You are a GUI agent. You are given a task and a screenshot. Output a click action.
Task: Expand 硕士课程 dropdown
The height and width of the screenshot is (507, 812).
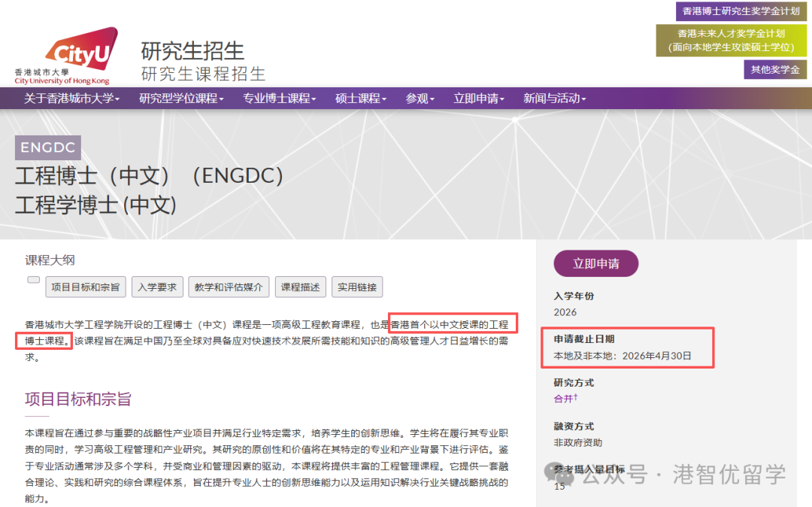point(360,99)
